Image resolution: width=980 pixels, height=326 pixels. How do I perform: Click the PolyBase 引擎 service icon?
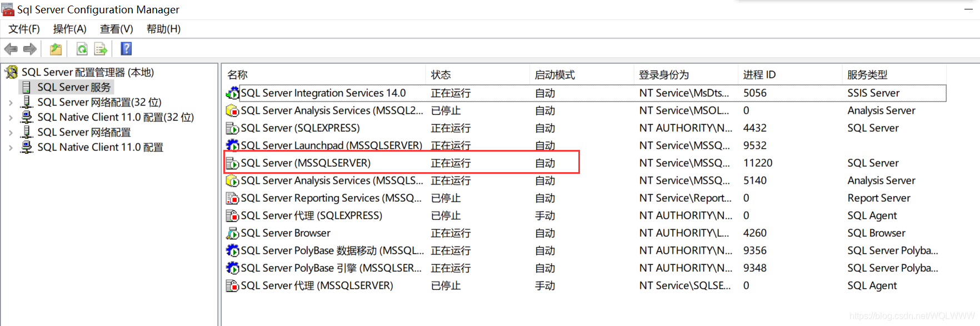point(232,268)
